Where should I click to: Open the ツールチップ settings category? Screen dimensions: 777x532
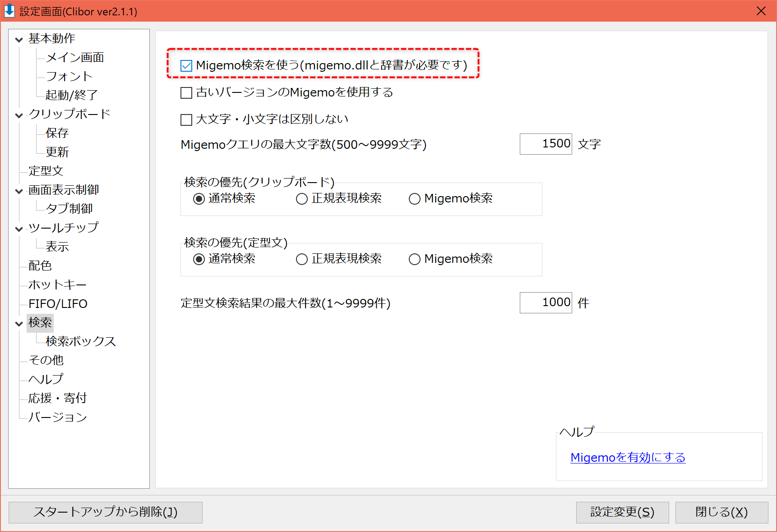(x=63, y=228)
